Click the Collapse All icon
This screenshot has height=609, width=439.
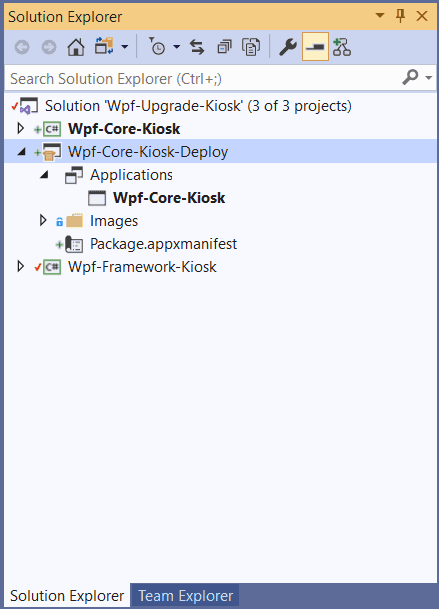click(225, 47)
